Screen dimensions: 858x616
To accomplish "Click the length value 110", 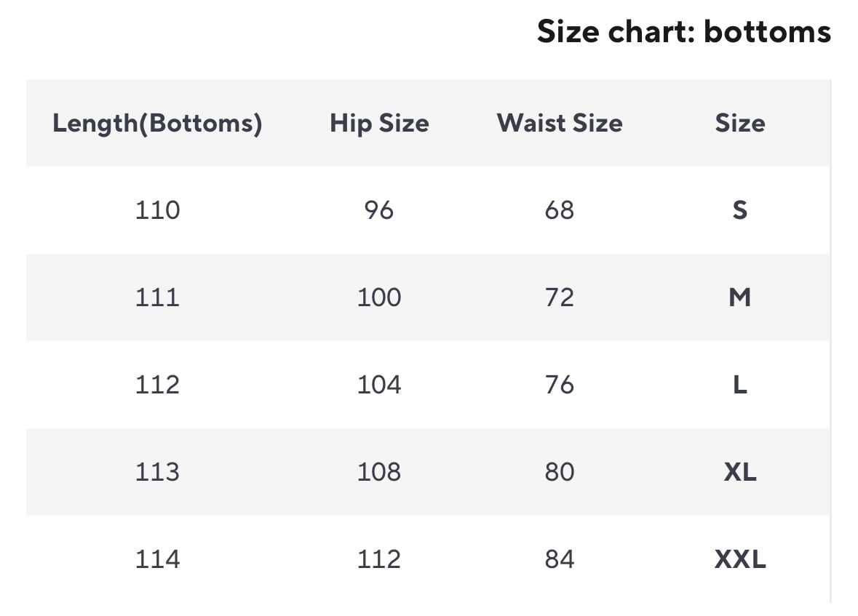I will coord(157,210).
